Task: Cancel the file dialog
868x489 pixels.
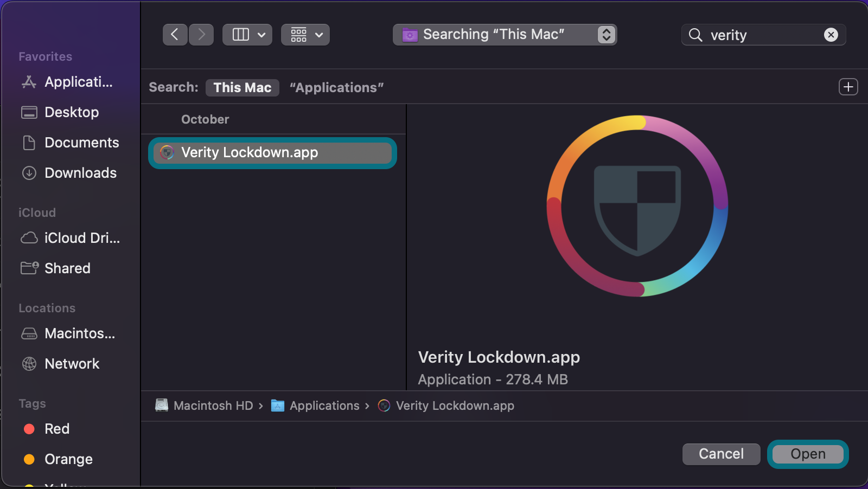Action: pyautogui.click(x=721, y=454)
